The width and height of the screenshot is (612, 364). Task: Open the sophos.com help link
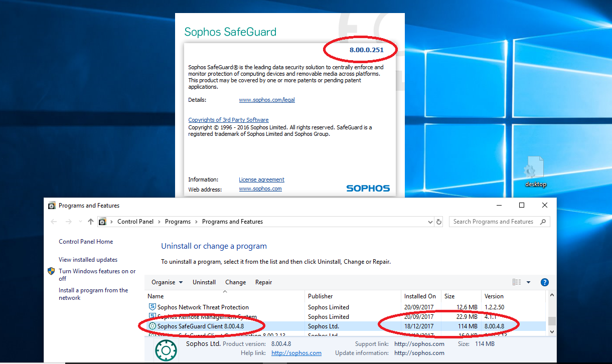pyautogui.click(x=296, y=353)
